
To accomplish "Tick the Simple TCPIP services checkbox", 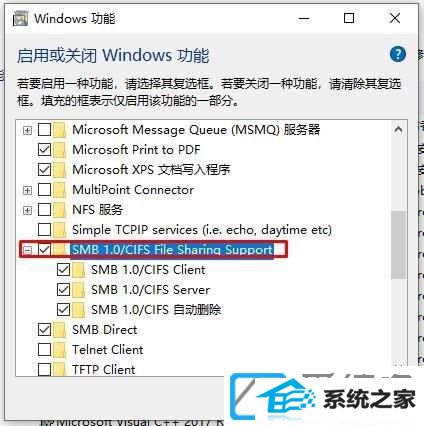I will (44, 230).
